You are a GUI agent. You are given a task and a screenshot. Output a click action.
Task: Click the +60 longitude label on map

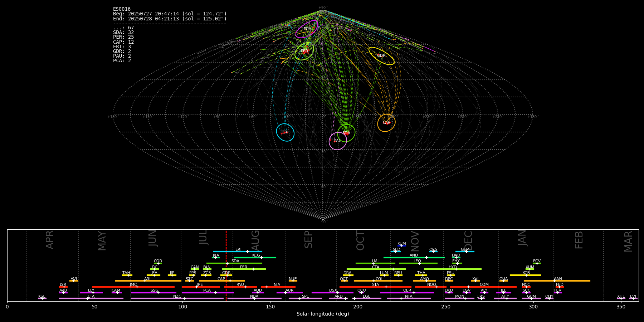click(x=252, y=117)
